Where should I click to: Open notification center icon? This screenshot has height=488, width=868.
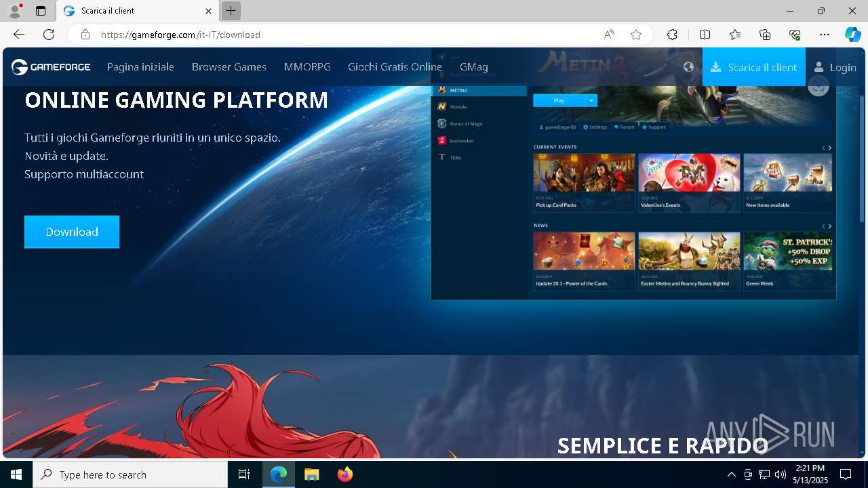tap(846, 474)
